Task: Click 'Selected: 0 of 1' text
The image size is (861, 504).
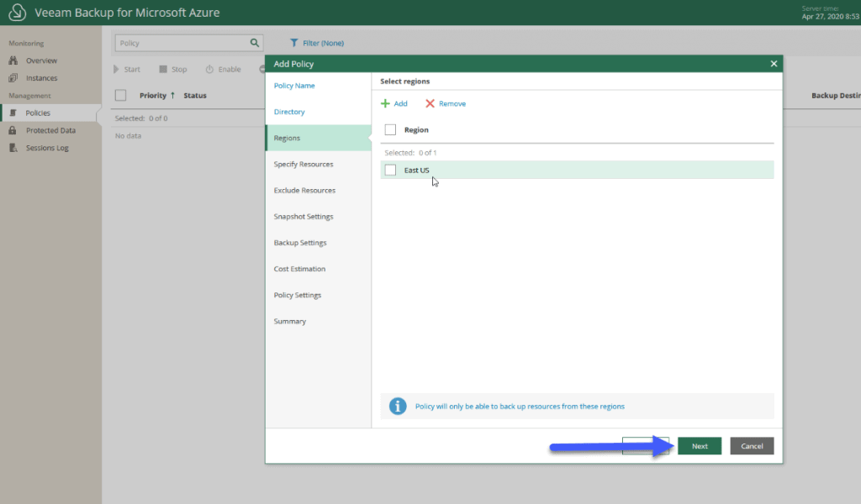Action: (x=410, y=153)
